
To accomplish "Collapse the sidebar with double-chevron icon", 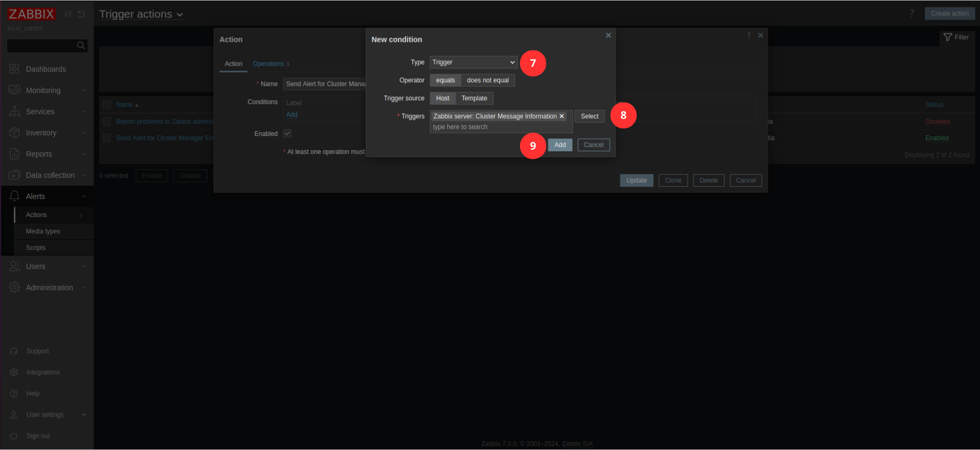I will pyautogui.click(x=68, y=14).
